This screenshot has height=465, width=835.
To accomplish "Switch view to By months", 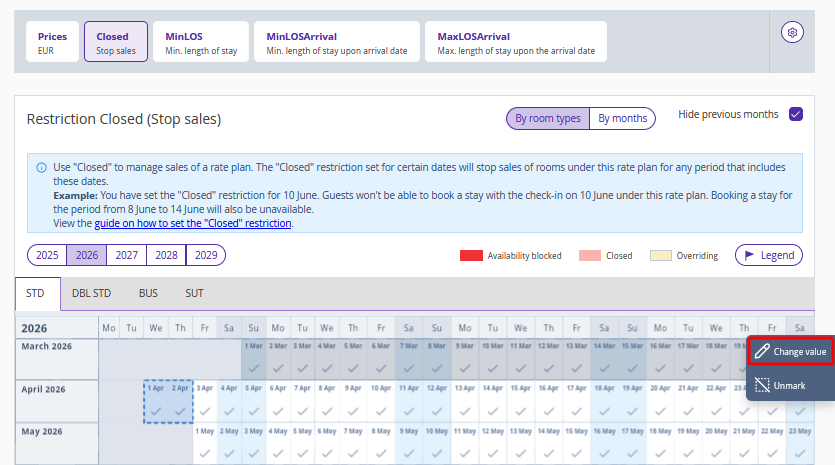I will tap(622, 119).
